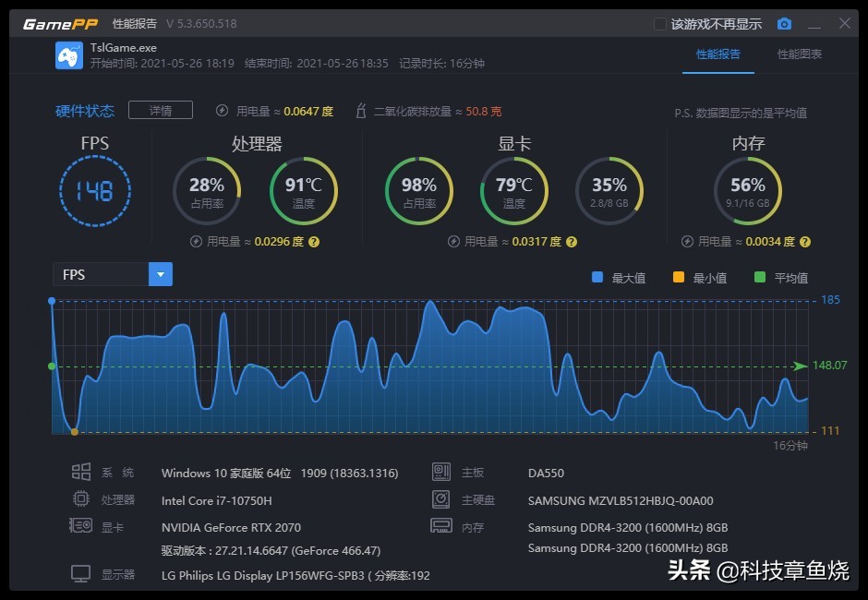Click the question mark beside memory power usage
The image size is (868, 600).
804,241
